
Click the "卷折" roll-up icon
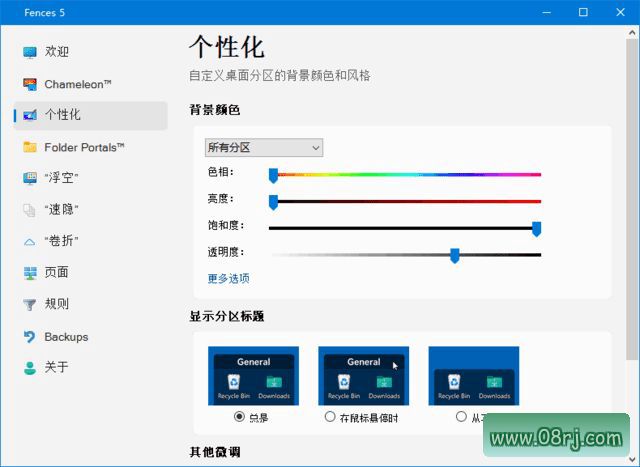pyautogui.click(x=30, y=242)
